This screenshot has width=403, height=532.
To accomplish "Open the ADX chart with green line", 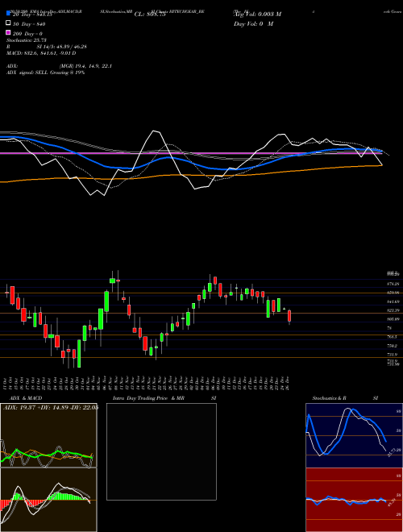I will point(48,435).
